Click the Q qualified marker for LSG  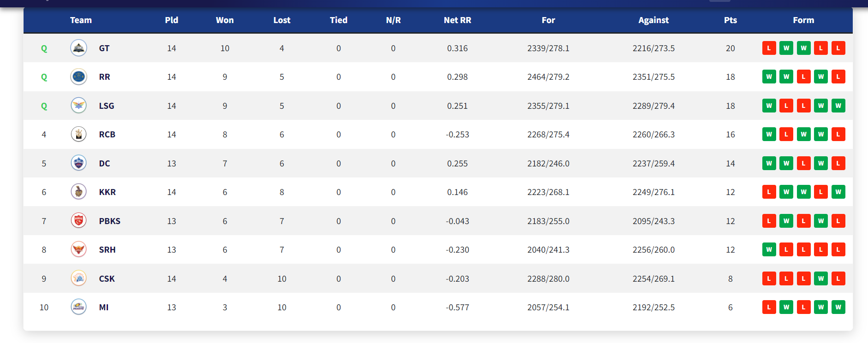44,106
